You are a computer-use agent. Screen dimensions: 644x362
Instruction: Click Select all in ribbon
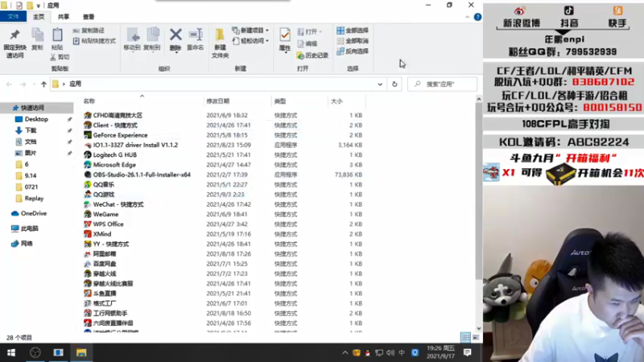click(x=353, y=31)
